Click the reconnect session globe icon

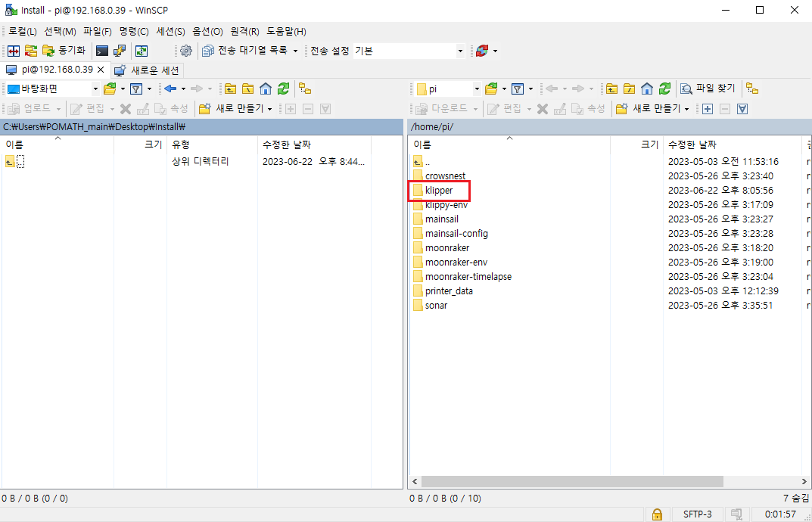[x=482, y=51]
